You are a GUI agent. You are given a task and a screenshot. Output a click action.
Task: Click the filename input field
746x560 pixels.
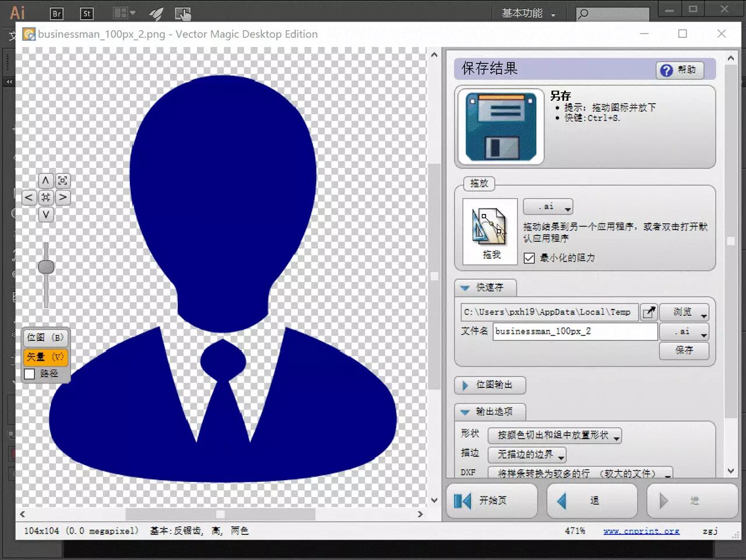coord(575,331)
